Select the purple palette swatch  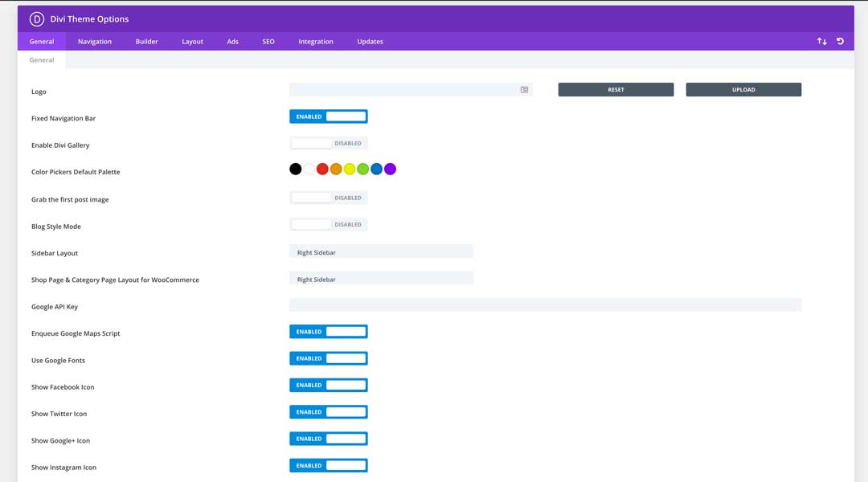(391, 169)
